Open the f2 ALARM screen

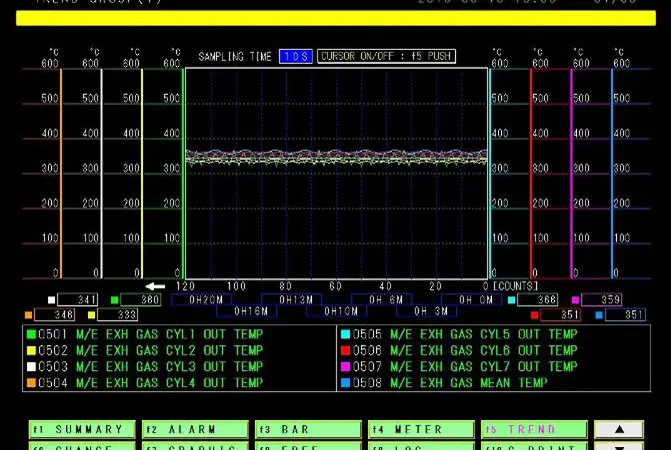pyautogui.click(x=195, y=429)
